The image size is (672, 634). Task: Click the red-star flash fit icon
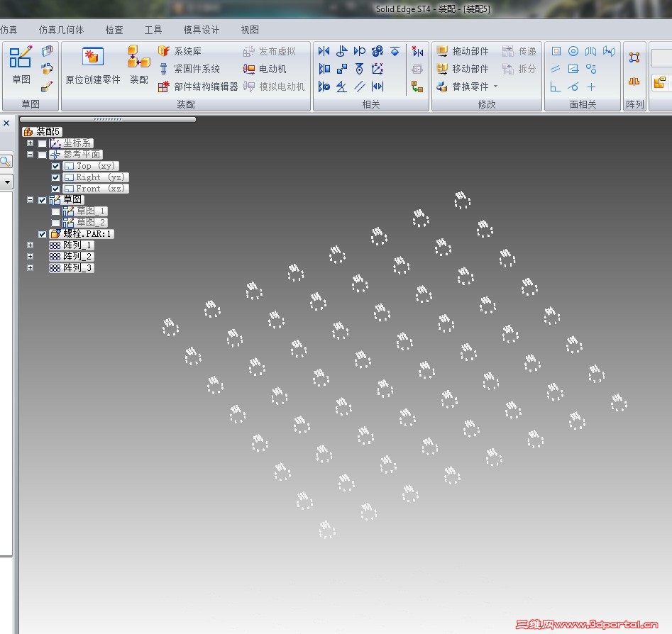point(417,51)
